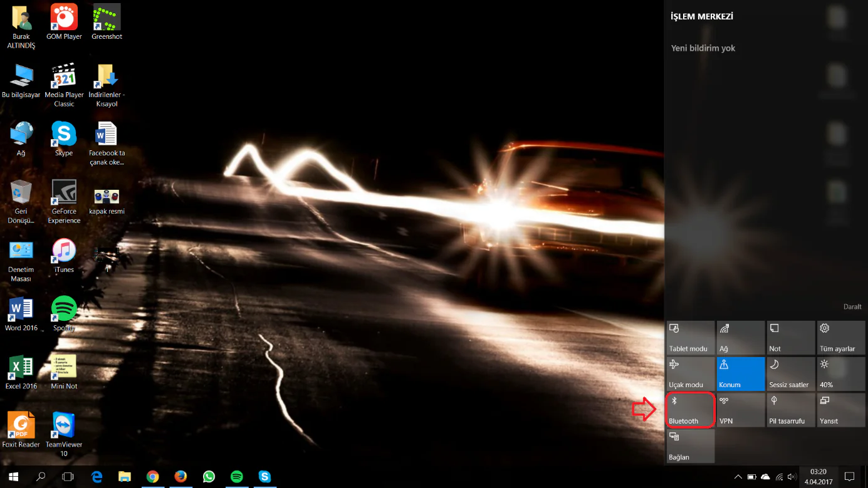Open the Task View taskbar button
Screen dimensions: 868x488
(x=68, y=477)
